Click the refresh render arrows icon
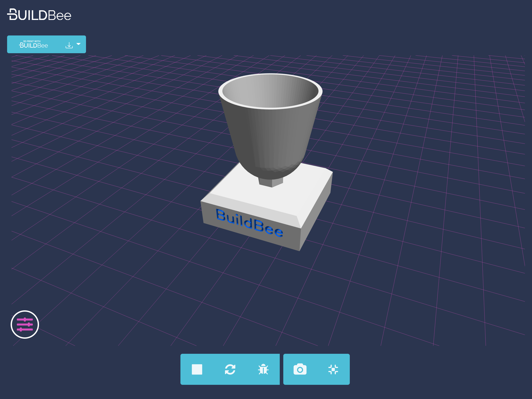This screenshot has width=532, height=399. point(230,370)
